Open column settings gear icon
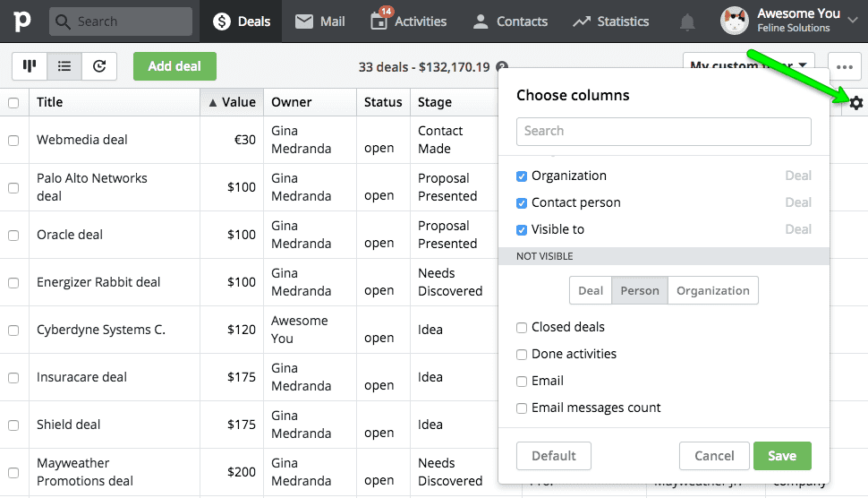Viewport: 868px width, 498px height. (855, 102)
